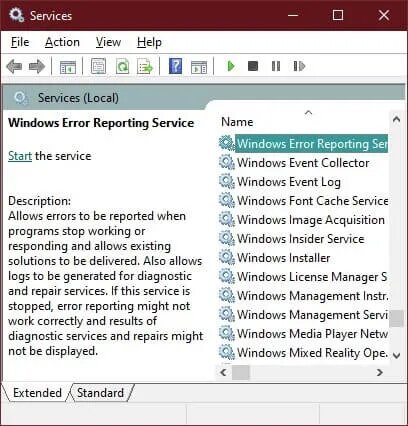Switch to the Extended tab
The width and height of the screenshot is (408, 426).
pos(37,393)
